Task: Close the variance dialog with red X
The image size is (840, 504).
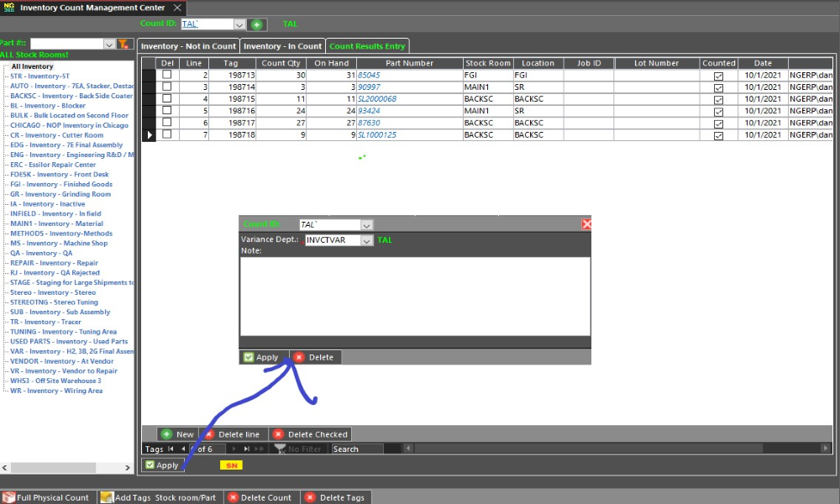Action: tap(586, 224)
